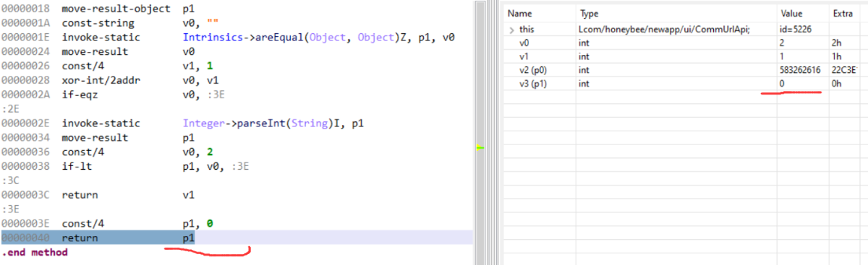Click return on the highlighted line
This screenshot has width=868, height=265.
(80, 238)
